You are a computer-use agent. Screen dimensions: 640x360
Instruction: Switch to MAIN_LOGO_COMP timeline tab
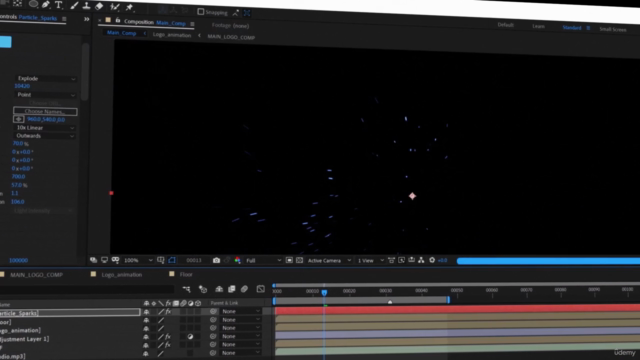tap(36, 275)
